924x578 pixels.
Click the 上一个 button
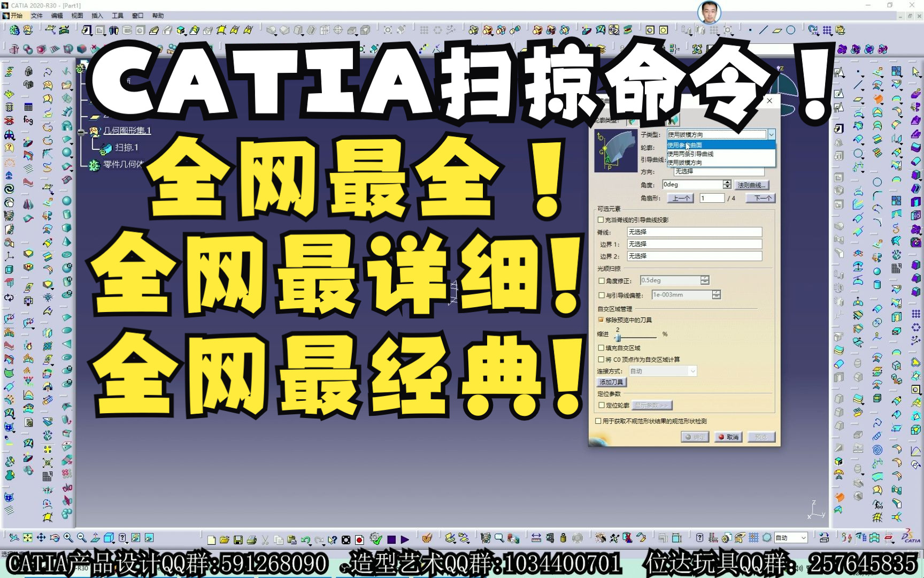coord(680,198)
